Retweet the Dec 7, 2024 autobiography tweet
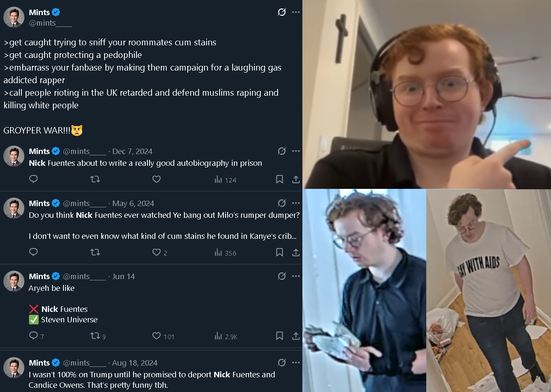 [95, 179]
